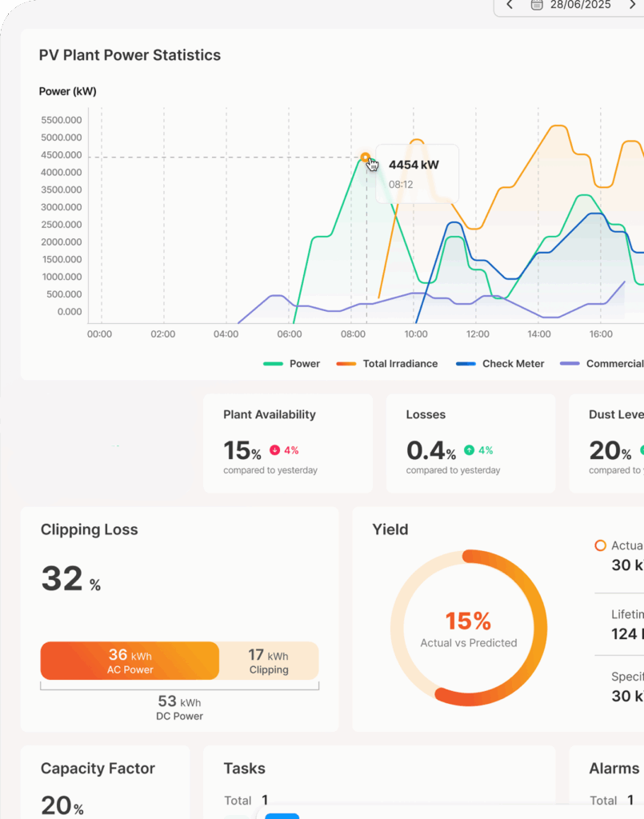Open the Tasks panel heading

[x=244, y=769]
